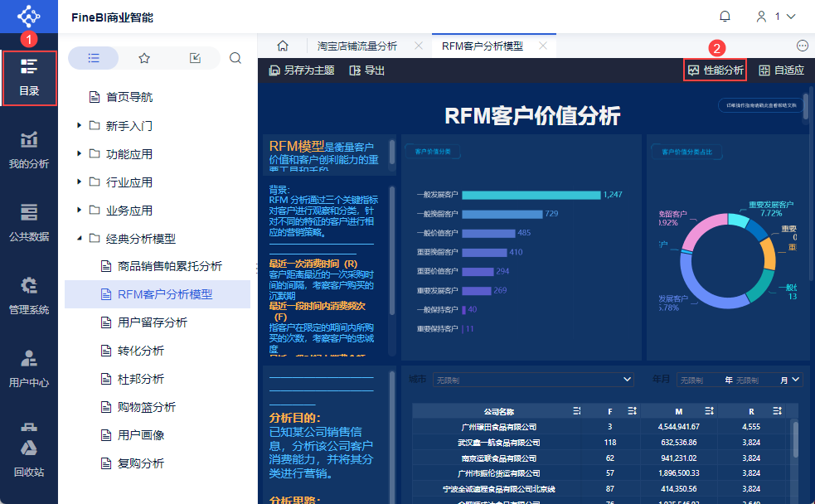The height and width of the screenshot is (504, 815).
Task: Toggle 自适应 adaptive layout
Action: (x=781, y=70)
